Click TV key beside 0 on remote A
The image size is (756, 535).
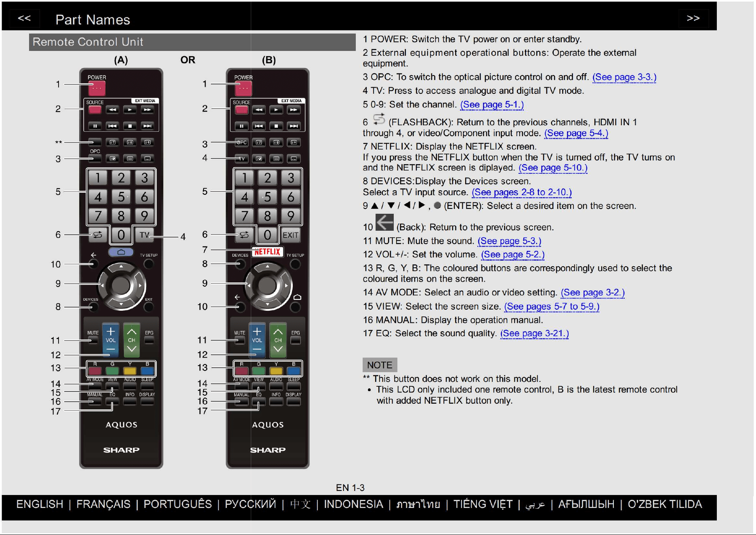click(x=145, y=235)
